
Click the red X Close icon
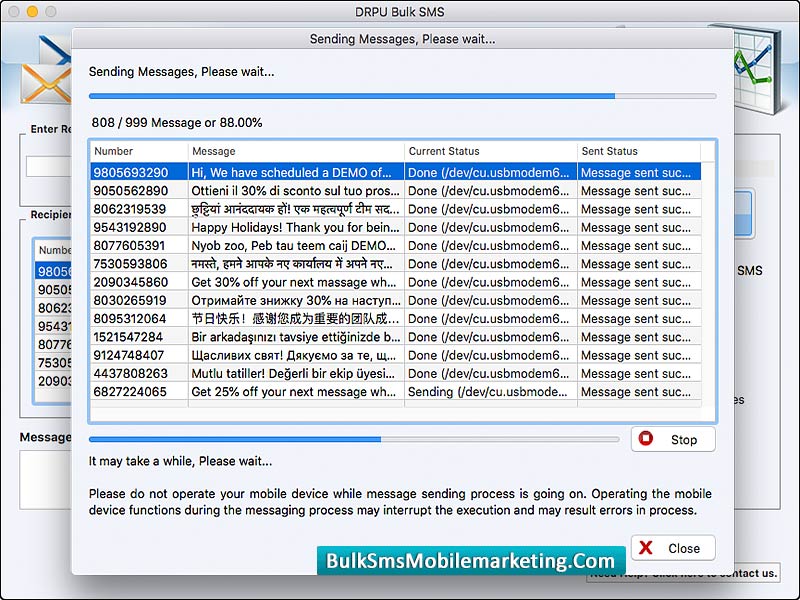coord(646,548)
